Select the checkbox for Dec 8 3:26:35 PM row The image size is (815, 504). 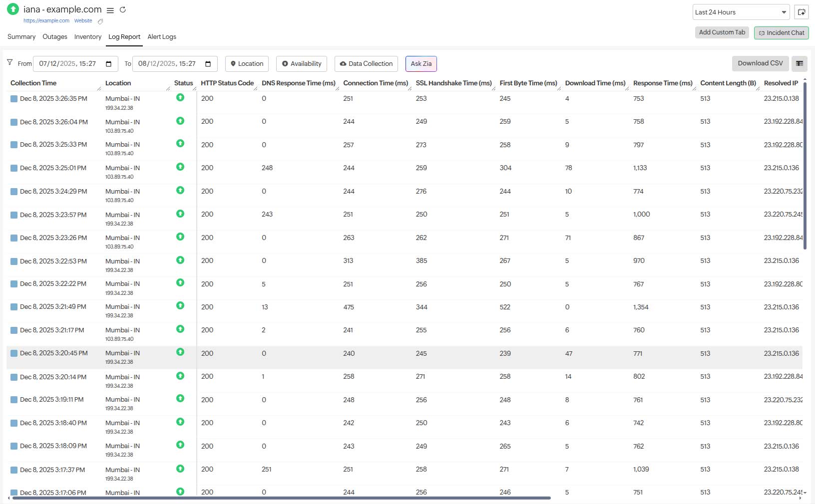[14, 99]
